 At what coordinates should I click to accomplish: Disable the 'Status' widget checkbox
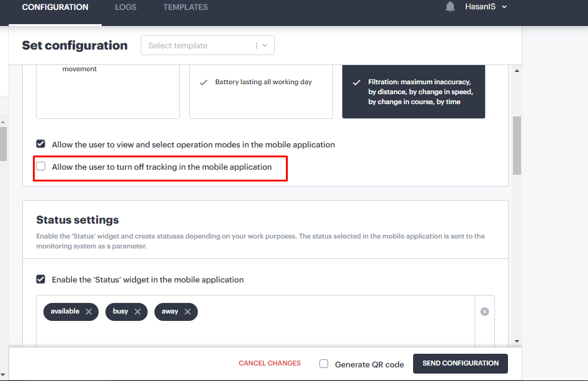(x=41, y=279)
